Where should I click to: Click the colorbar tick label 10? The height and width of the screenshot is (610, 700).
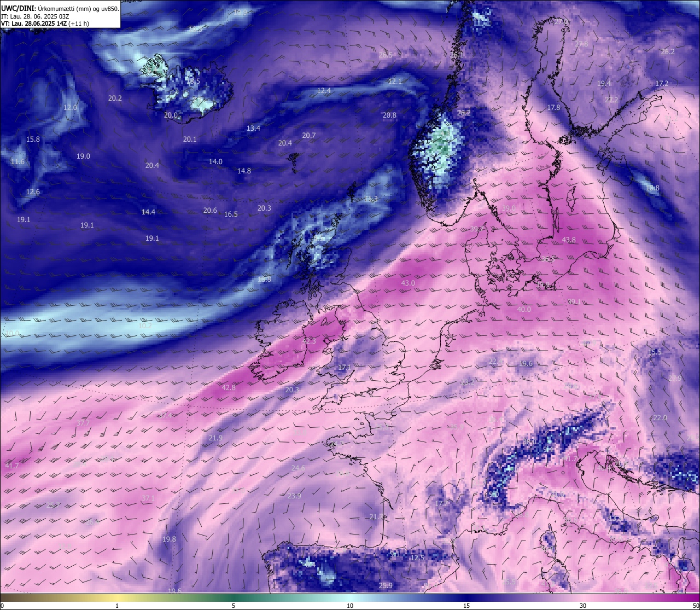[350, 606]
